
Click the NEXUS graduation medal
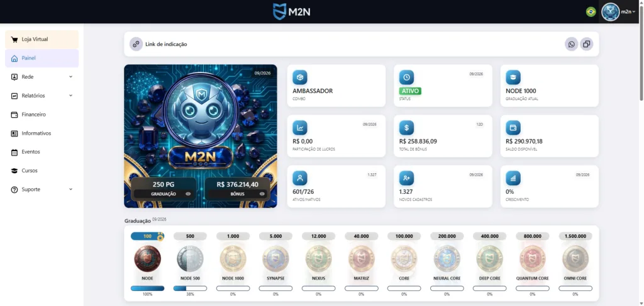[318, 259]
